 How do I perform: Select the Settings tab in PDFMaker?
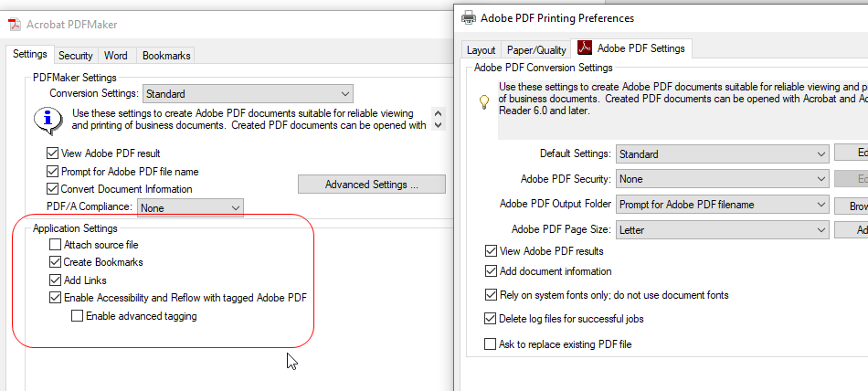click(30, 54)
